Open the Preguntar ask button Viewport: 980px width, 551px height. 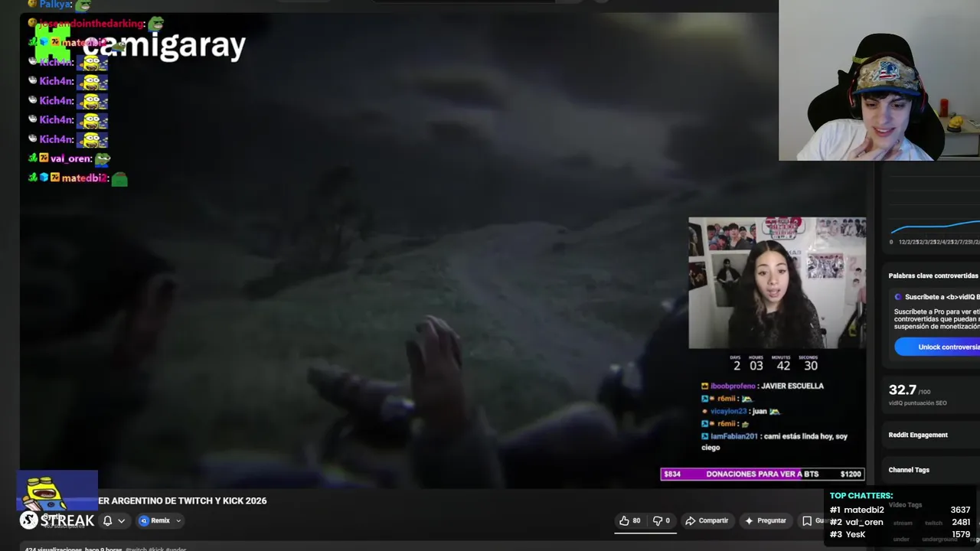tap(766, 520)
